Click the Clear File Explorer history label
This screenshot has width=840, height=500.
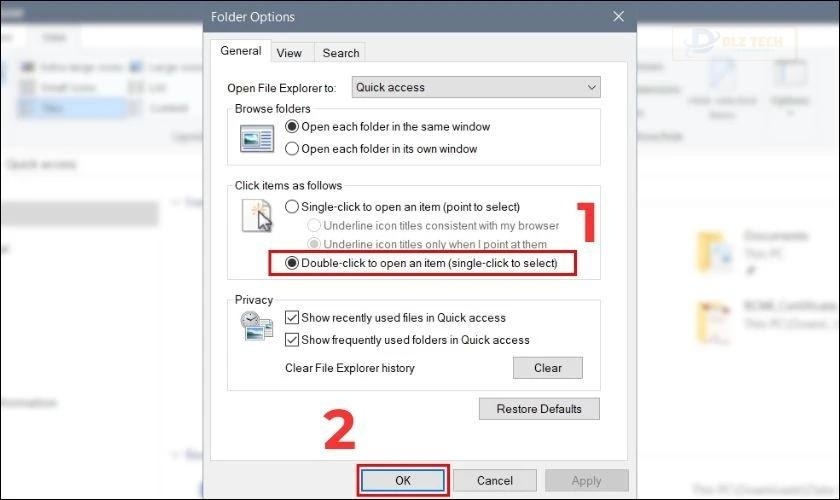[x=350, y=368]
